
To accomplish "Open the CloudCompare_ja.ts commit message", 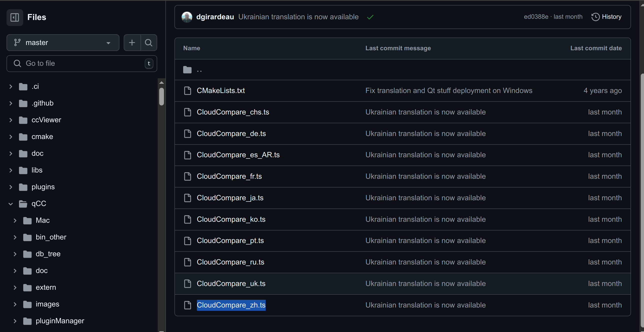I will pos(426,198).
